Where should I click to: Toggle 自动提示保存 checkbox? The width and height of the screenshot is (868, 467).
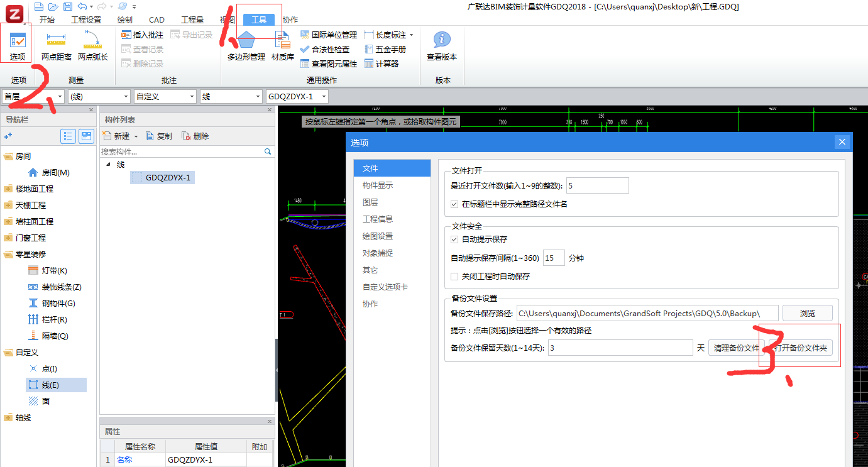(x=454, y=239)
